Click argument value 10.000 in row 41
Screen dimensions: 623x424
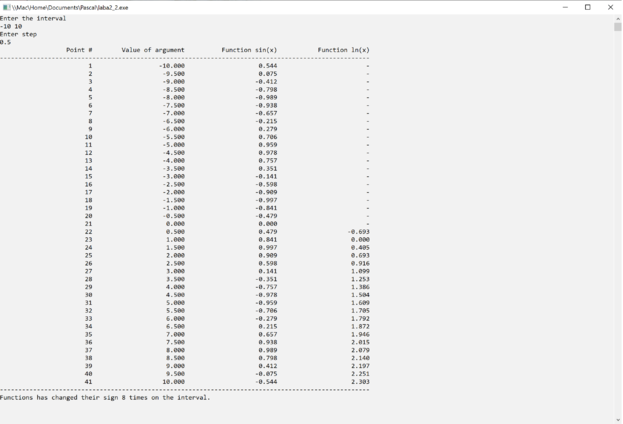[x=174, y=381]
